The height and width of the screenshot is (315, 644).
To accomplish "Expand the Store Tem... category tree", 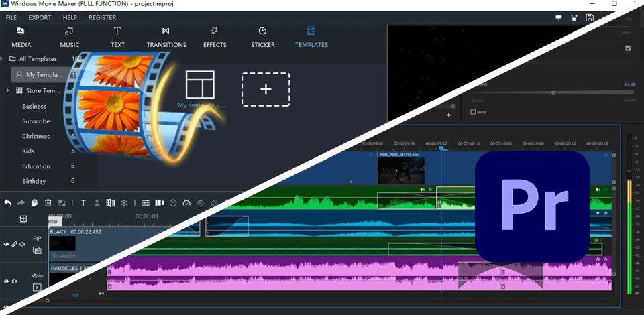I will point(8,90).
